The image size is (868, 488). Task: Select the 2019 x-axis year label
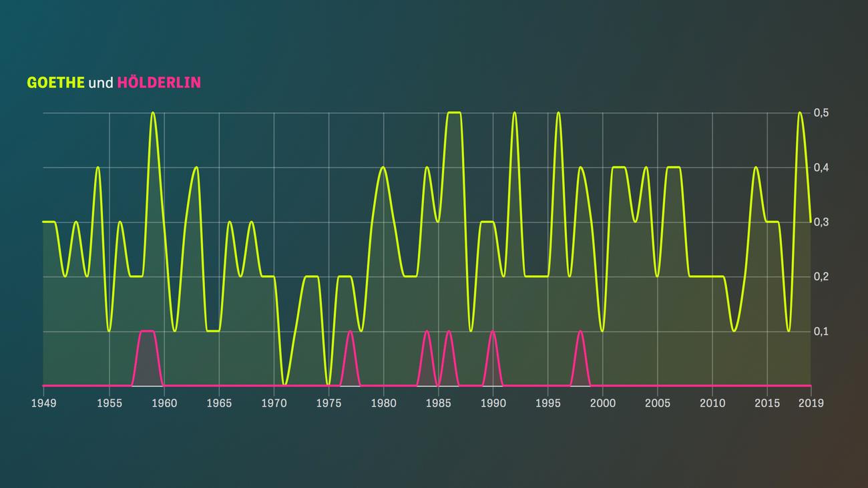[811, 403]
